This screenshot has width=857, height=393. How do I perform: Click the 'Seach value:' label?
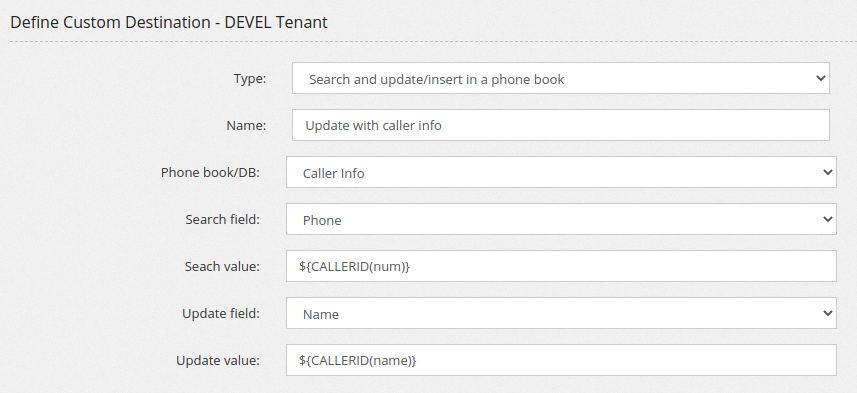click(222, 267)
